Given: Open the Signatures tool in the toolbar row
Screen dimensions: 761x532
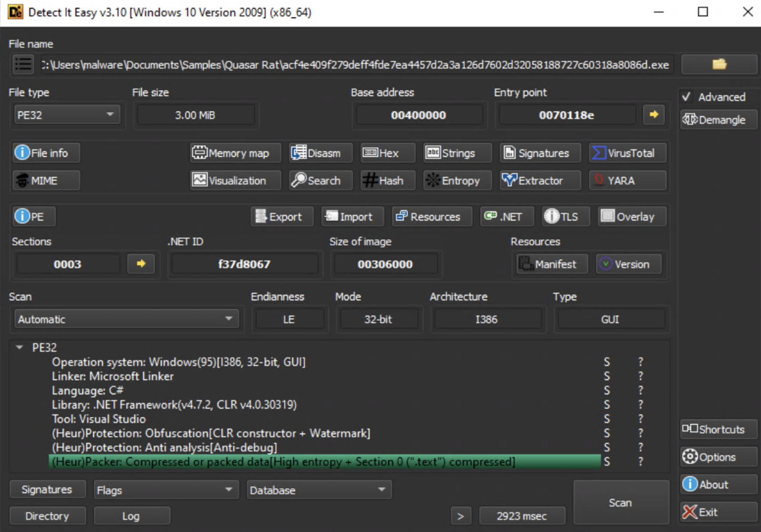Looking at the screenshot, I should 540,153.
